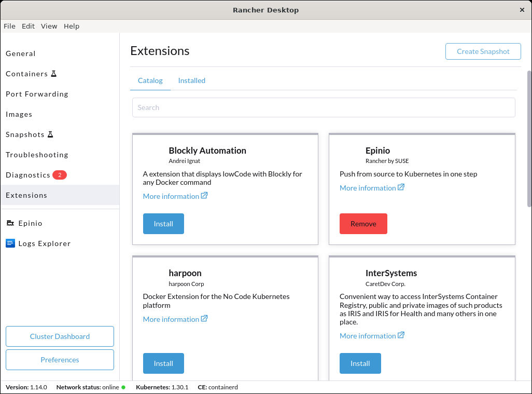532x394 pixels.
Task: Open More information for Blockly Automation
Action: click(x=175, y=196)
